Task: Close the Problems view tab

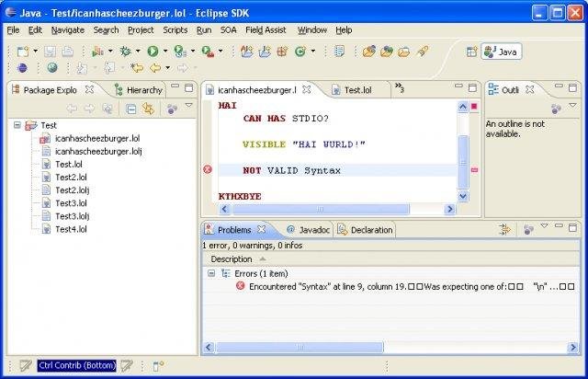Action: (261, 229)
